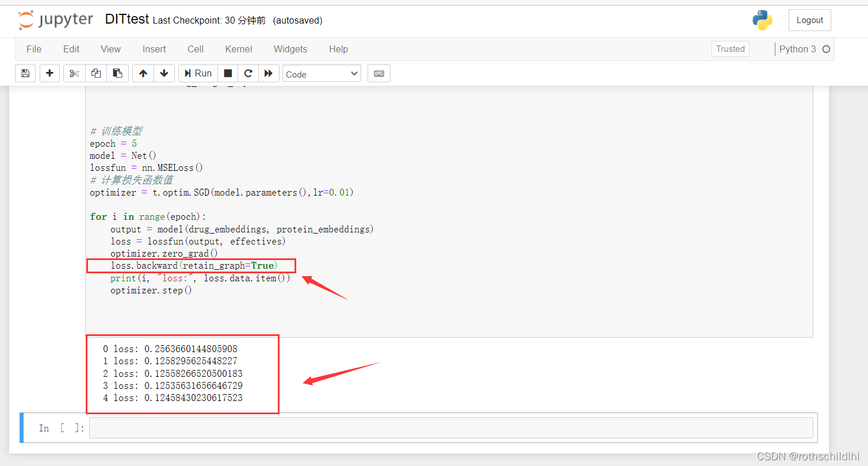Click the Jupyter logo
Image resolution: width=868 pixels, height=466 pixels.
55,20
